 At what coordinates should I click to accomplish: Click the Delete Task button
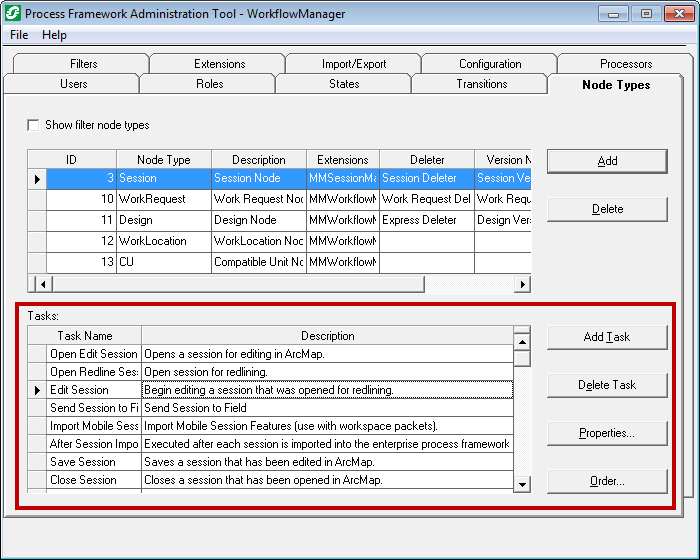tap(606, 385)
